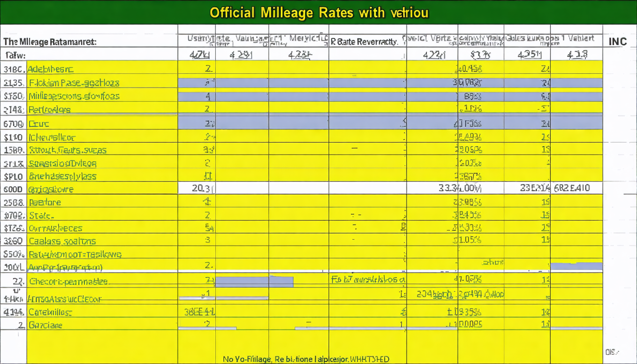Click 'The Mlleage Ratamanret:' heading cell
Viewport: 637px width, 364px height.
(50, 42)
